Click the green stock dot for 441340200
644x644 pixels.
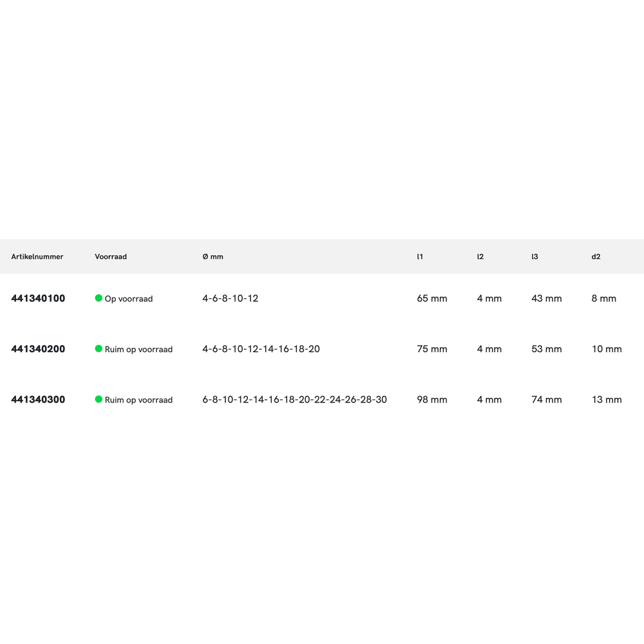[x=99, y=348]
